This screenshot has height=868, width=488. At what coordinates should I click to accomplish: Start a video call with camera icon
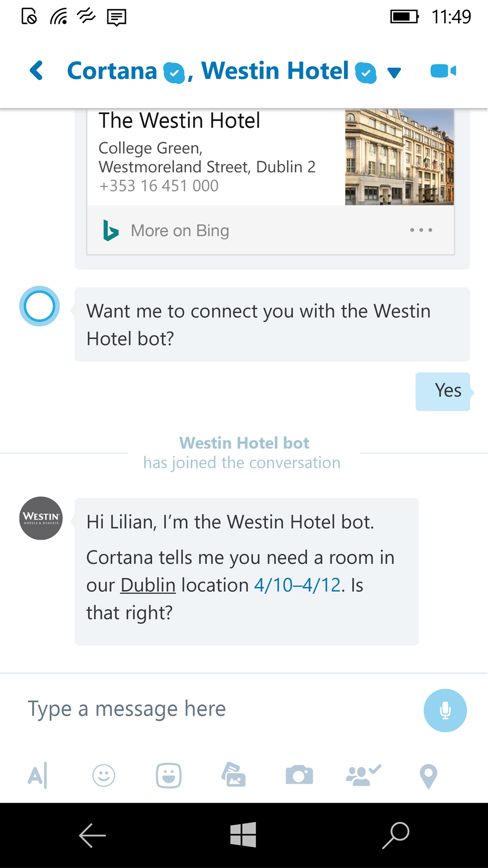[443, 71]
